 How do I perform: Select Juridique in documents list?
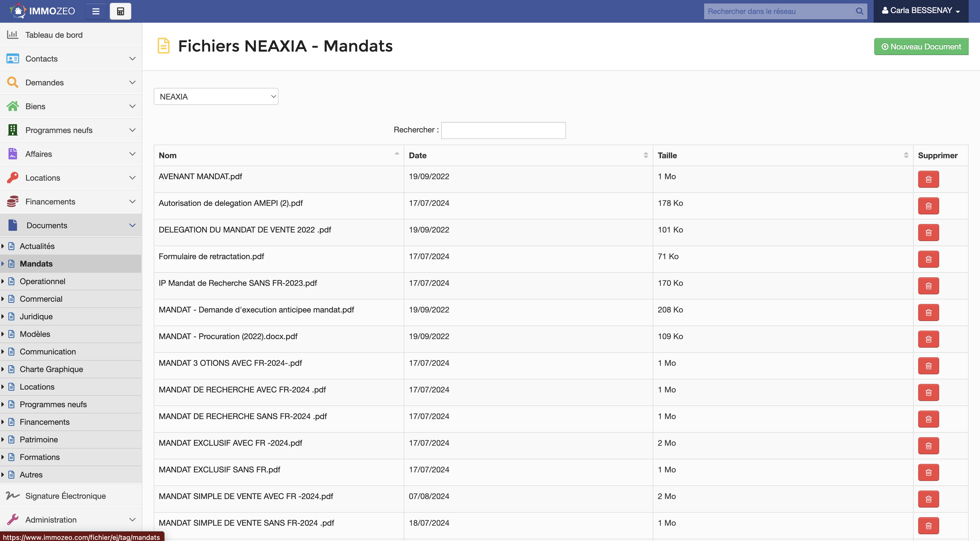pos(36,316)
